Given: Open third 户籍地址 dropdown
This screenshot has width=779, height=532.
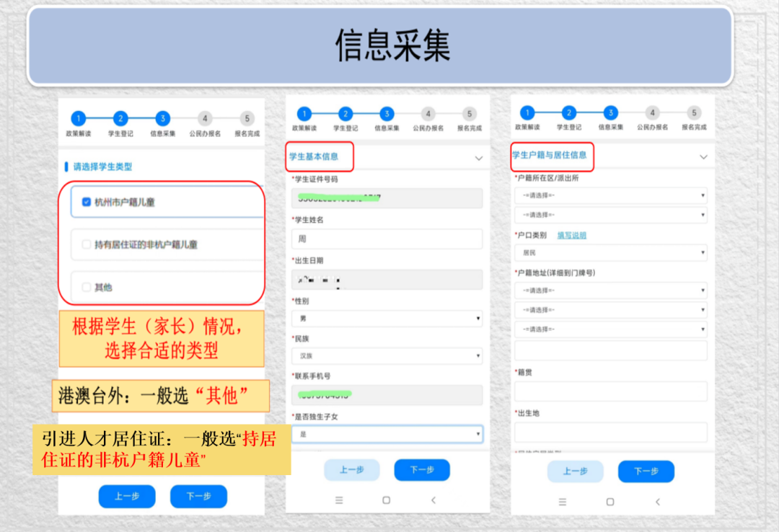Looking at the screenshot, I should tap(611, 329).
